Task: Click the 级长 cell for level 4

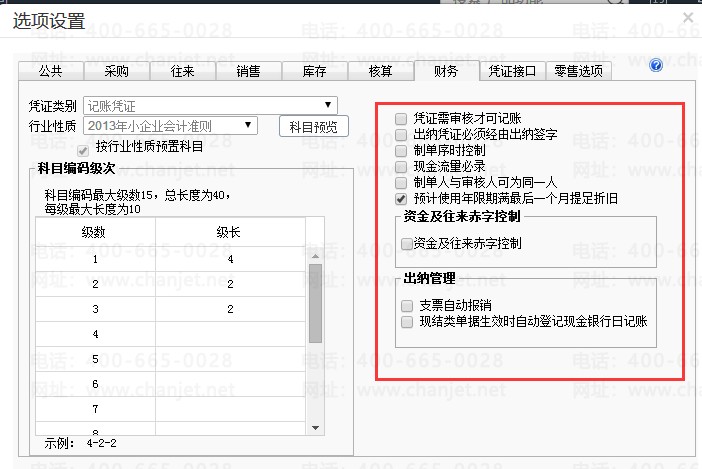Action: pos(230,334)
